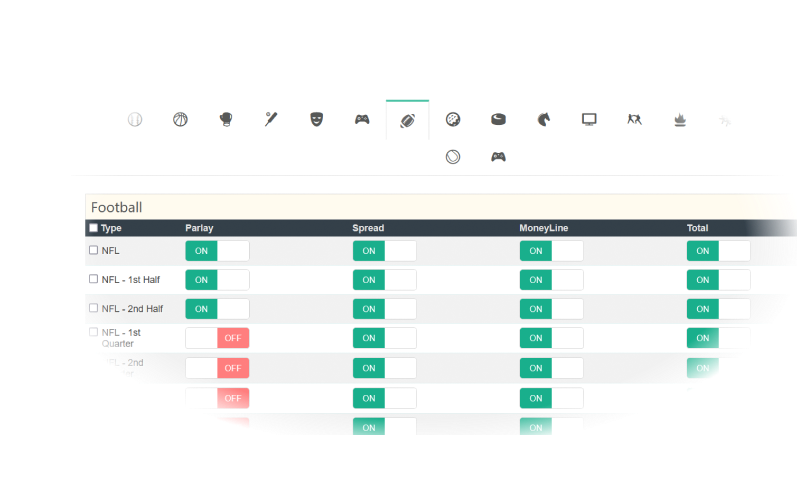Toggle the Parlay switch for NFL
Viewport: 797px width, 484px height.
[x=217, y=251]
